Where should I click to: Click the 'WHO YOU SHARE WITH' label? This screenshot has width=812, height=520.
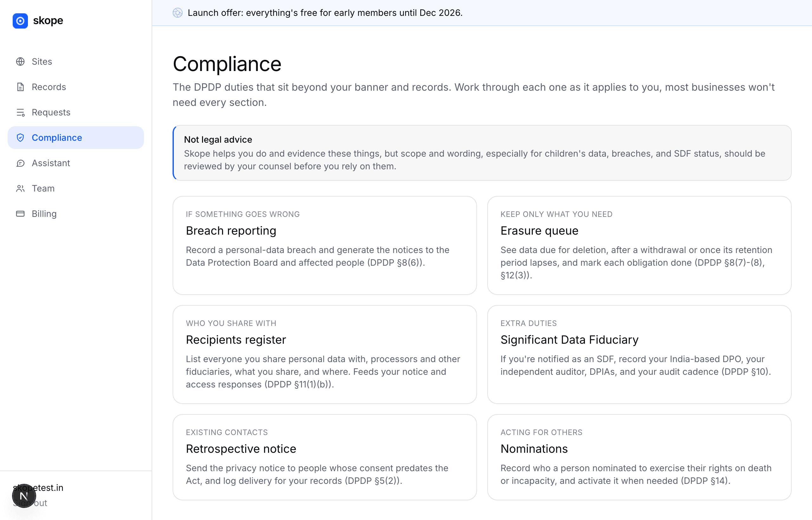click(231, 323)
